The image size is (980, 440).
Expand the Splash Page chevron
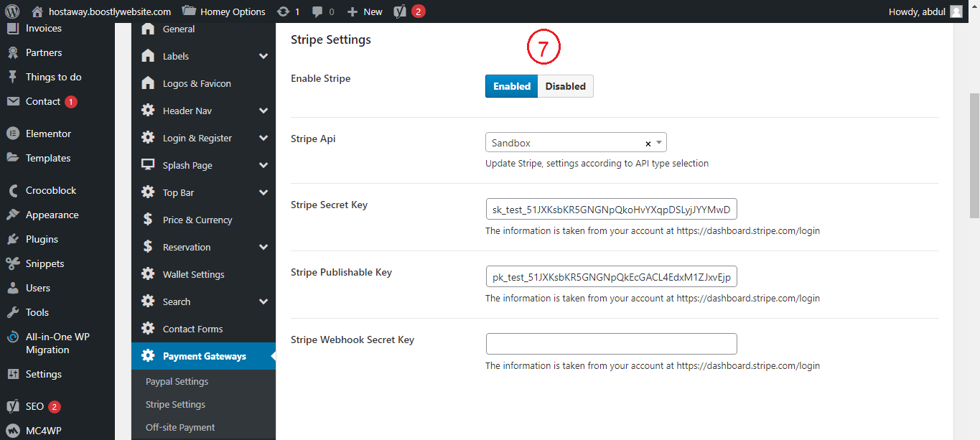(x=263, y=166)
